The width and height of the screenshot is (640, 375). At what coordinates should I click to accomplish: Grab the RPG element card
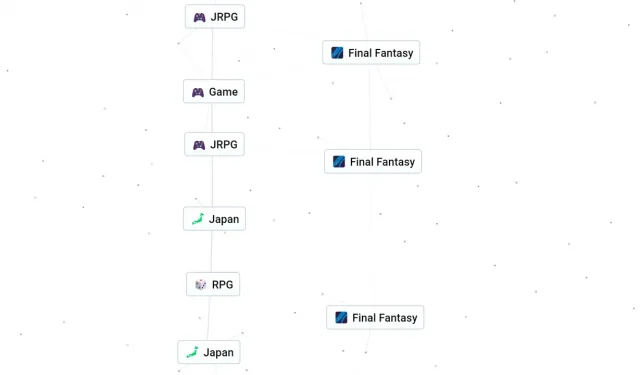coord(213,284)
